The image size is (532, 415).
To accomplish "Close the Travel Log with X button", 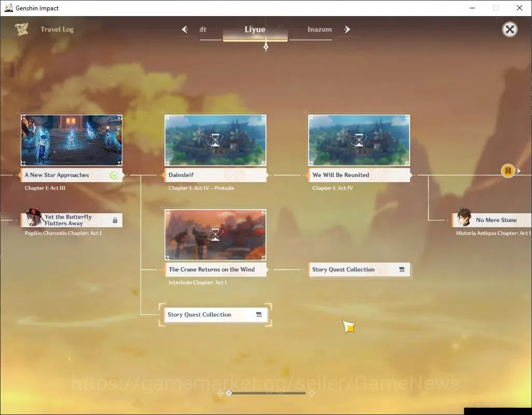I will pyautogui.click(x=510, y=30).
